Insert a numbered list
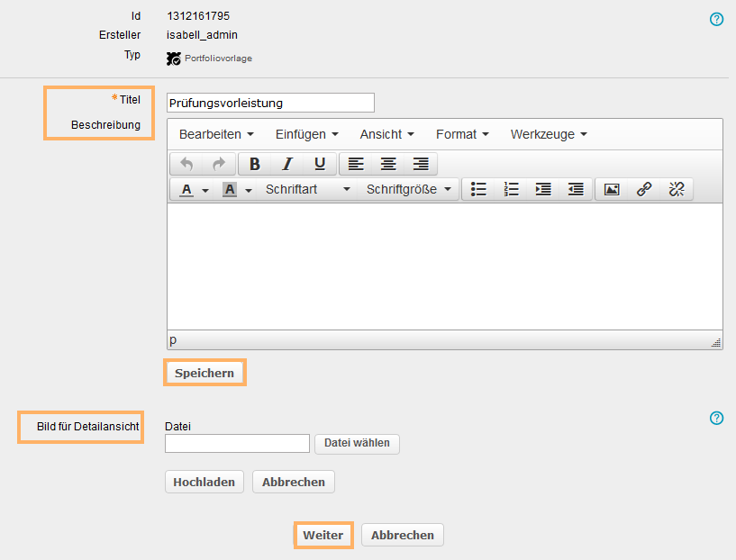Screen dimensions: 736x560 coord(512,189)
